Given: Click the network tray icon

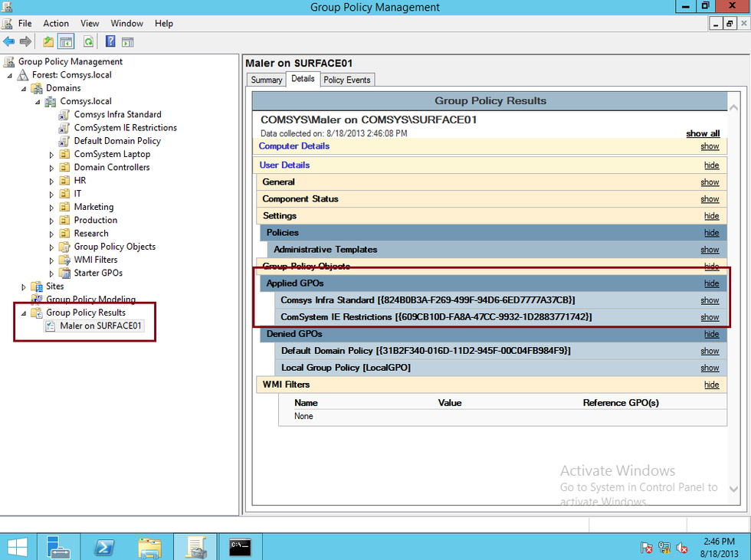Looking at the screenshot, I should tap(664, 548).
